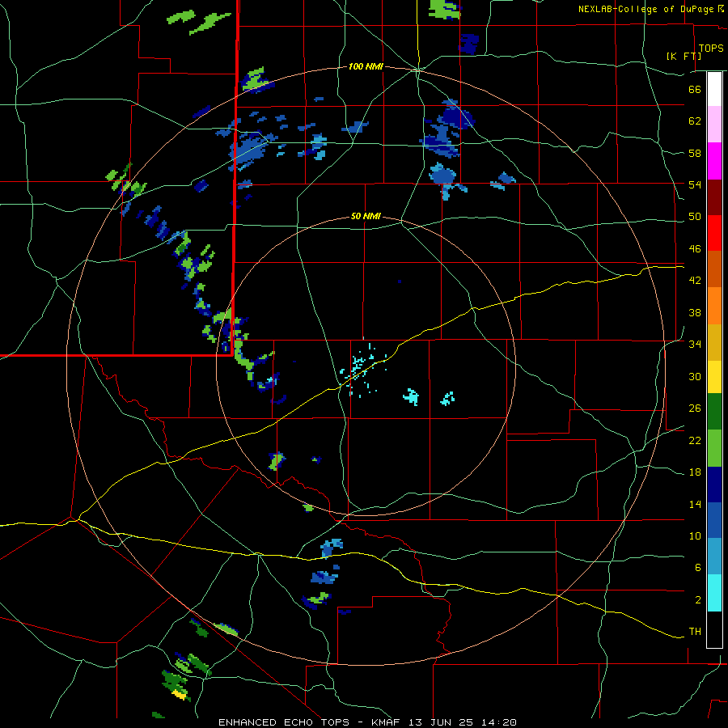Image resolution: width=728 pixels, height=728 pixels.
Task: Click the legend value 34
Action: 695,344
